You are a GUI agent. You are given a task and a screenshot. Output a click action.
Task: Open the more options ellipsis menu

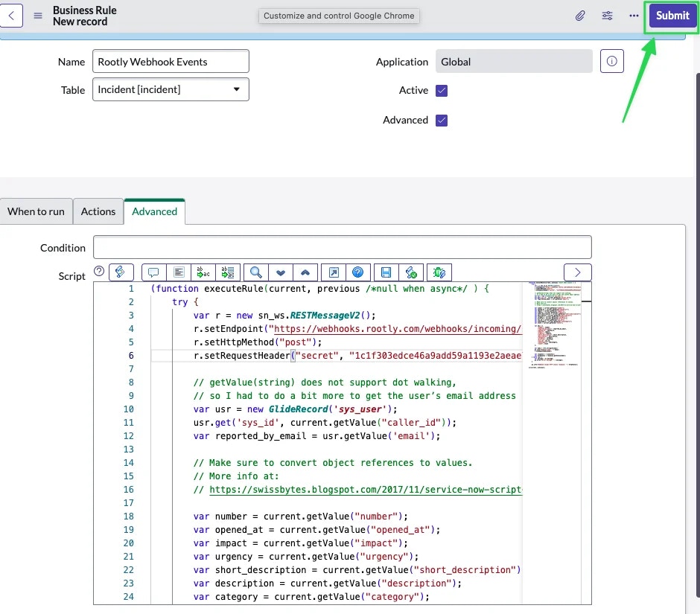coord(634,16)
